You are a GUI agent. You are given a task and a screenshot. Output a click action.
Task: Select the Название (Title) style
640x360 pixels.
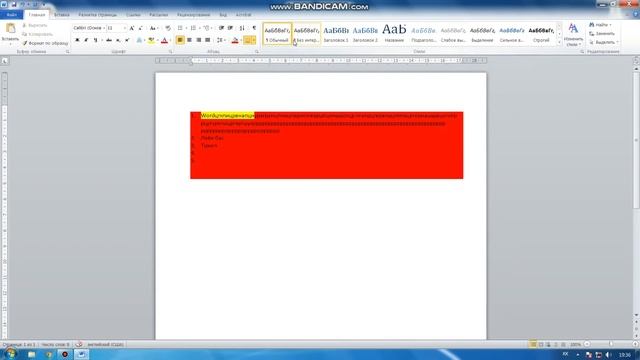point(394,33)
